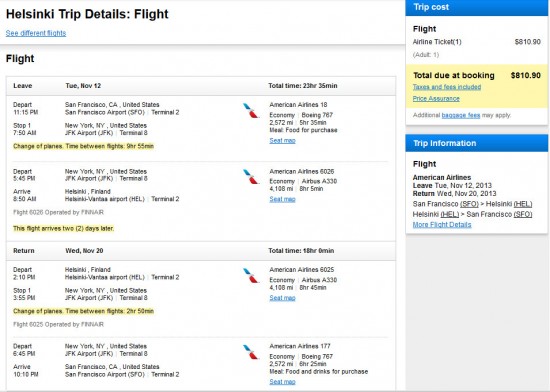Click HEL code in outbound route
Screen dimensions: 550x392
coord(523,204)
